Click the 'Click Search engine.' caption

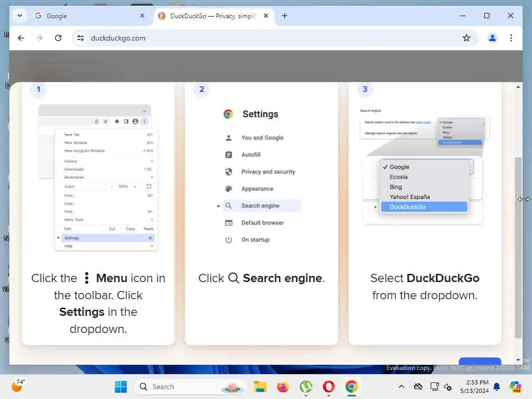262,278
